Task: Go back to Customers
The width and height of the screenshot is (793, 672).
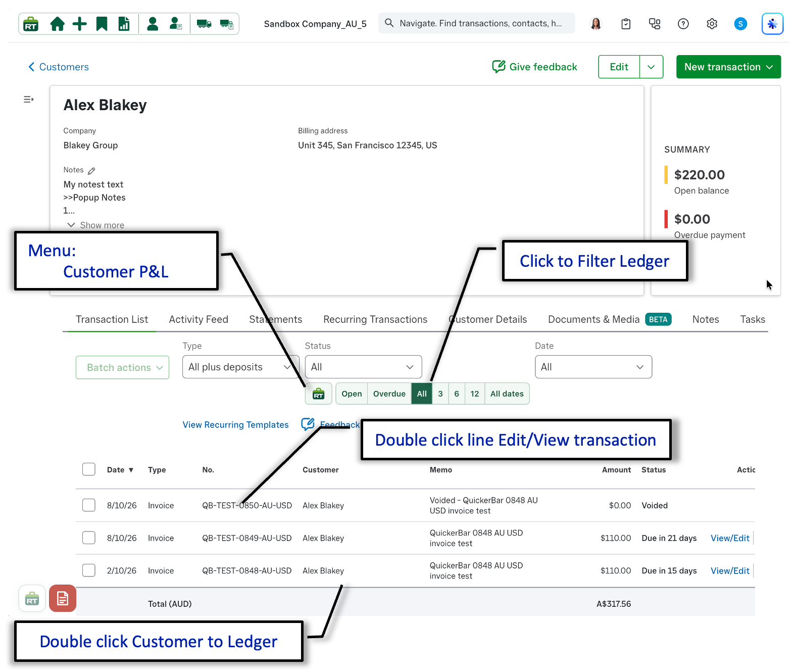Action: (58, 67)
